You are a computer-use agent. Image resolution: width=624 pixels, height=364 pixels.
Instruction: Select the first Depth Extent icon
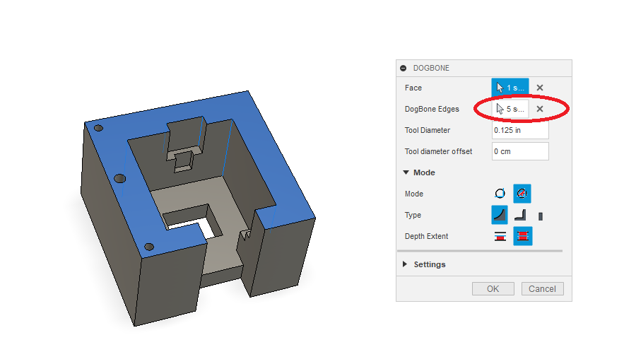500,236
